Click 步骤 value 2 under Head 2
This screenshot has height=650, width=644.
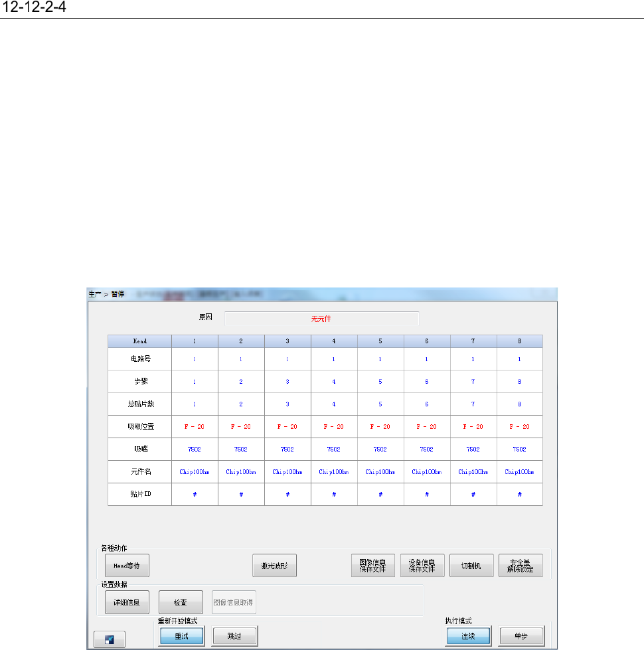(241, 381)
